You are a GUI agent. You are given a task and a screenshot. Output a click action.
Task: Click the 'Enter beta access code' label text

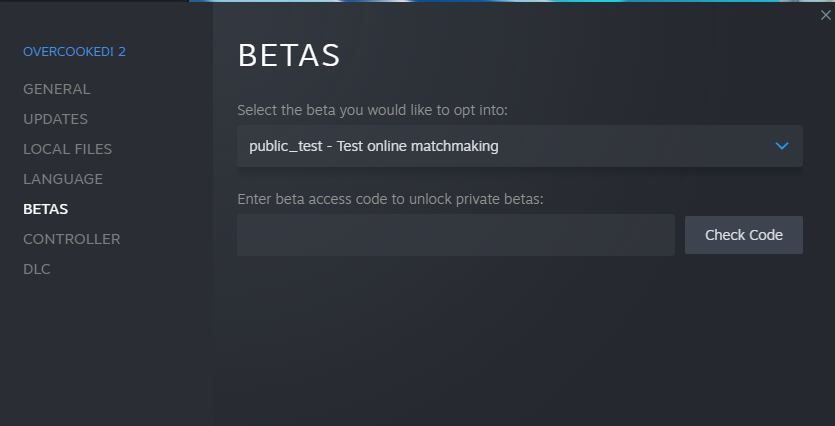coord(390,199)
